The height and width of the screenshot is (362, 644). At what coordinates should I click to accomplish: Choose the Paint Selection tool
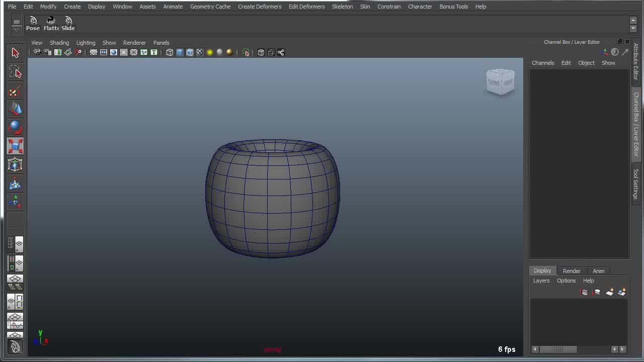coord(15,91)
